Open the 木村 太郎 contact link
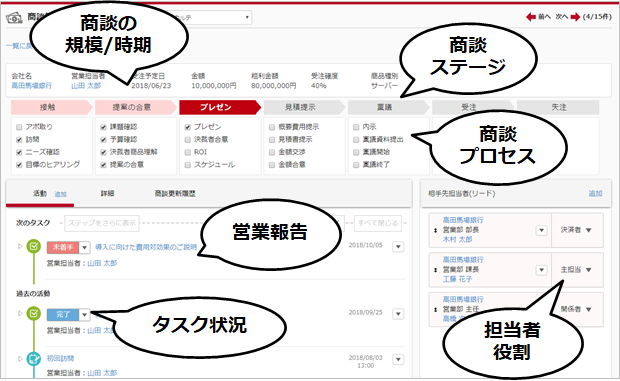This screenshot has width=620, height=381. (457, 240)
